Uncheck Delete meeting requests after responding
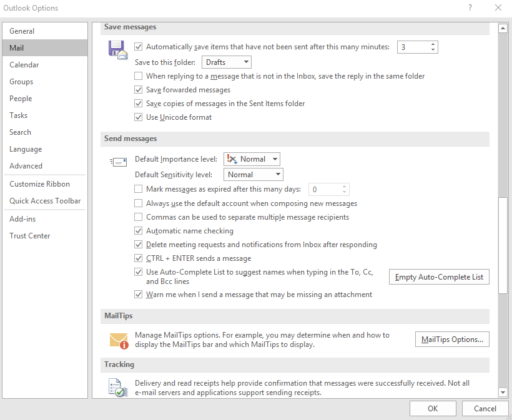This screenshot has width=512, height=420. pyautogui.click(x=139, y=245)
